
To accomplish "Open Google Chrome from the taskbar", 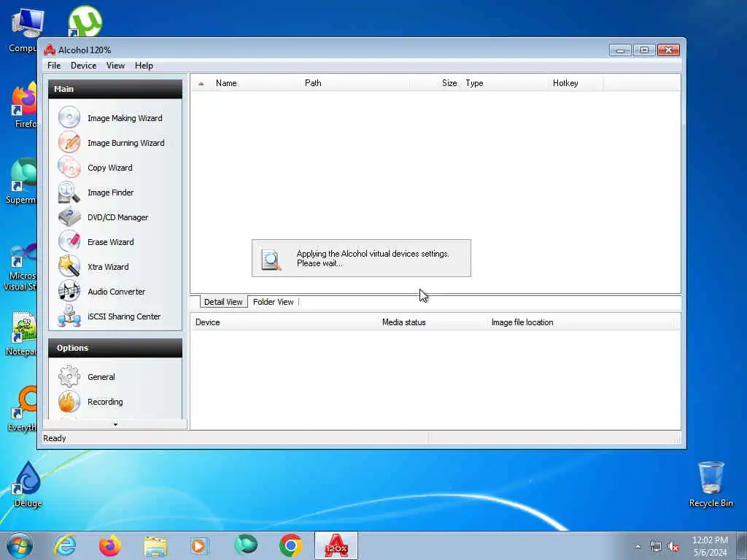I will [291, 545].
